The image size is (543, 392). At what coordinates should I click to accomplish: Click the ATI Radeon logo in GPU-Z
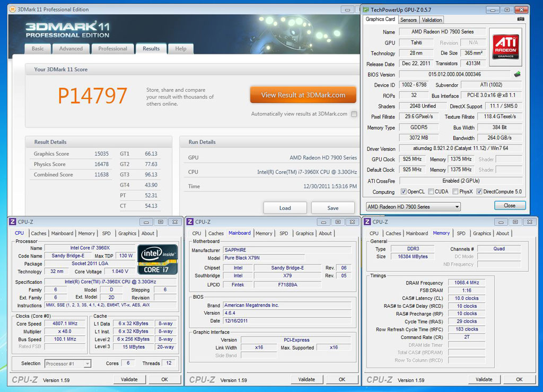click(x=505, y=47)
